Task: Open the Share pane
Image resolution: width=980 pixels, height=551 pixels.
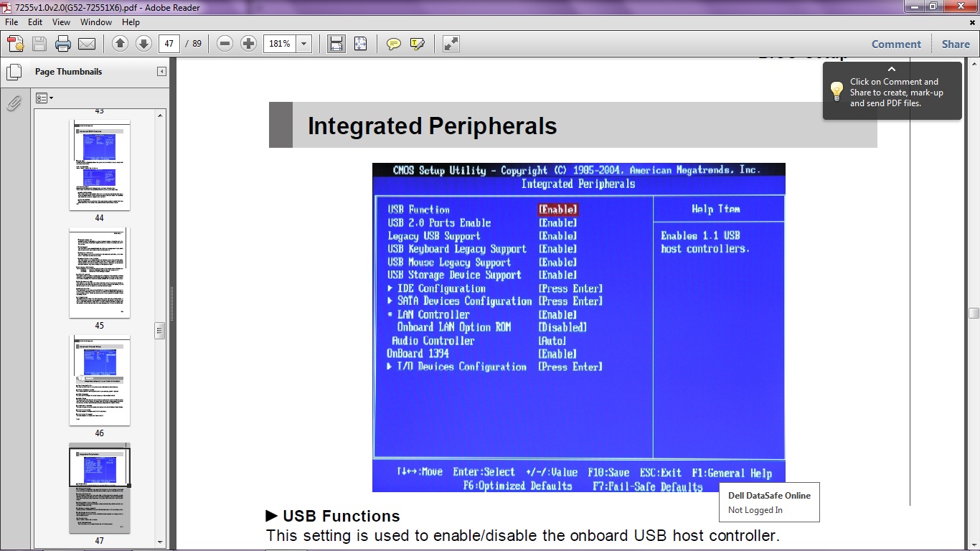Action: pyautogui.click(x=956, y=44)
